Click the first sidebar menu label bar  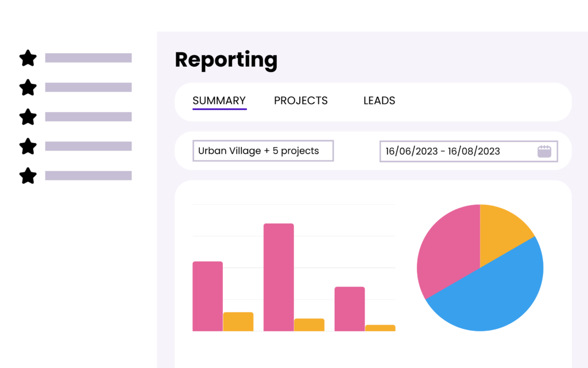click(88, 57)
